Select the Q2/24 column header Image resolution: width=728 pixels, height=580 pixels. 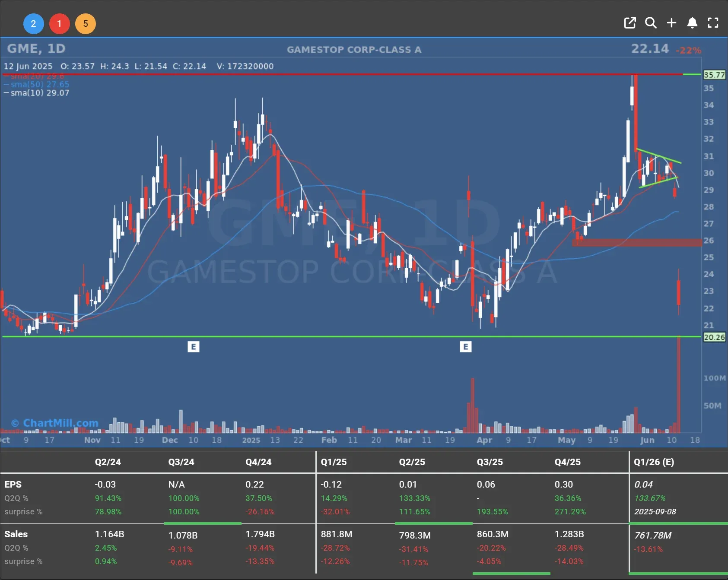108,462
